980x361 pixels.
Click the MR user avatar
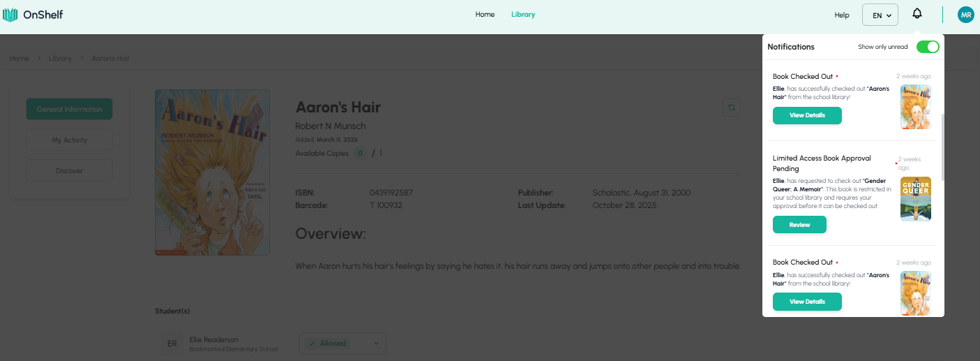coord(965,15)
